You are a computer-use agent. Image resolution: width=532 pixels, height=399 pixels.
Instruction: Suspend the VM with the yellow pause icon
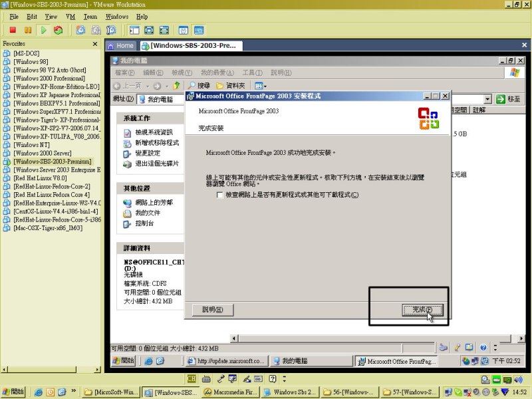(28, 30)
